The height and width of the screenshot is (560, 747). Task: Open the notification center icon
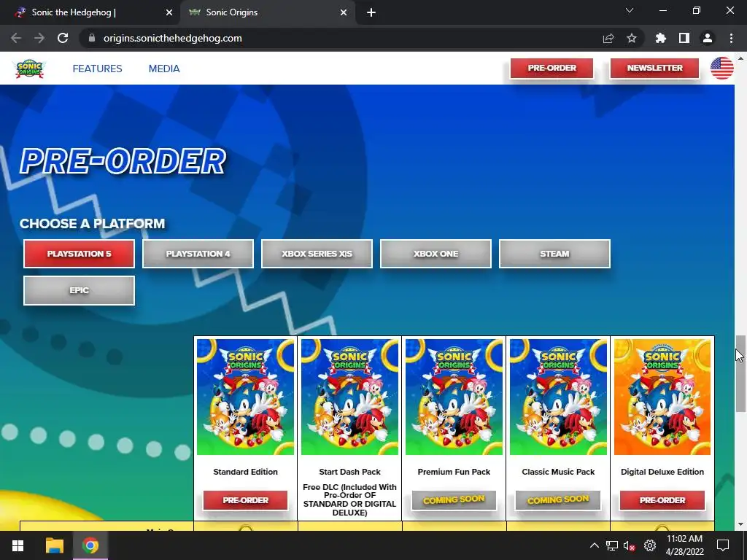(x=723, y=545)
